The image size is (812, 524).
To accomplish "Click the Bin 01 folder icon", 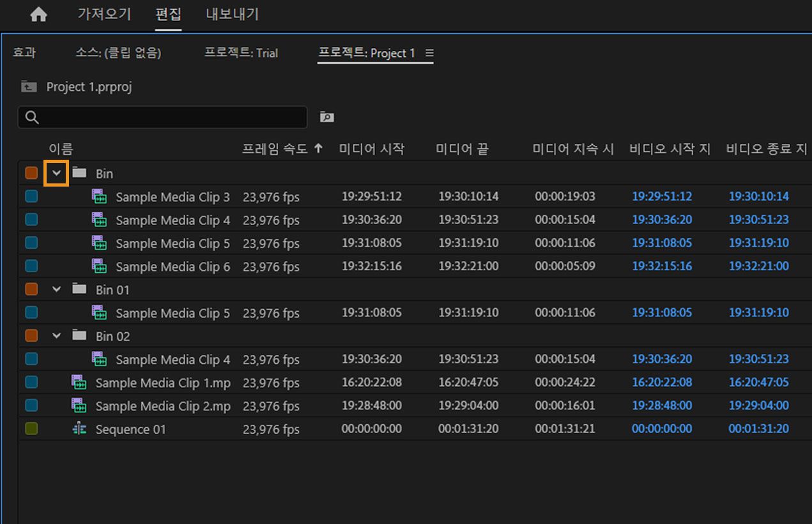I will point(79,289).
